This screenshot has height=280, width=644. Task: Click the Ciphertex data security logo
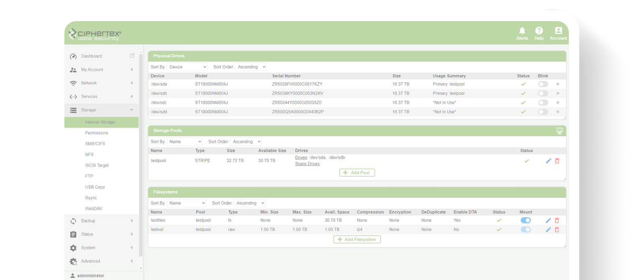(95, 34)
